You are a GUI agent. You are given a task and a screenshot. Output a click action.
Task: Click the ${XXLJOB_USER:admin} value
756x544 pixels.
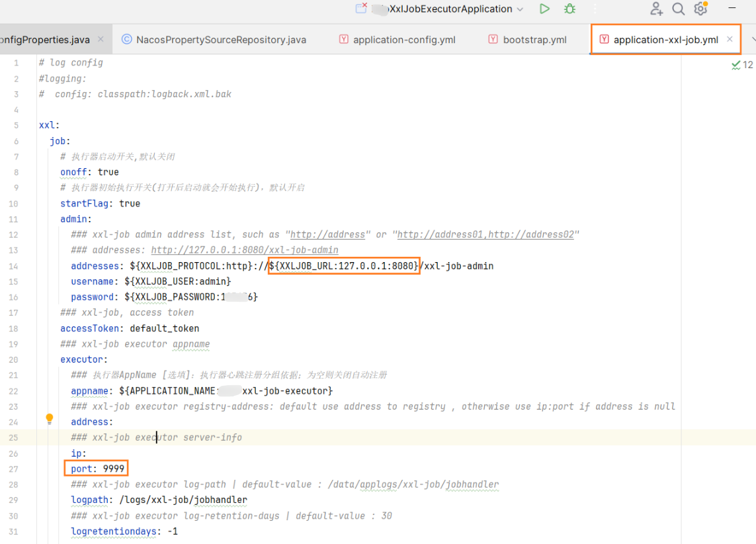pyautogui.click(x=178, y=281)
